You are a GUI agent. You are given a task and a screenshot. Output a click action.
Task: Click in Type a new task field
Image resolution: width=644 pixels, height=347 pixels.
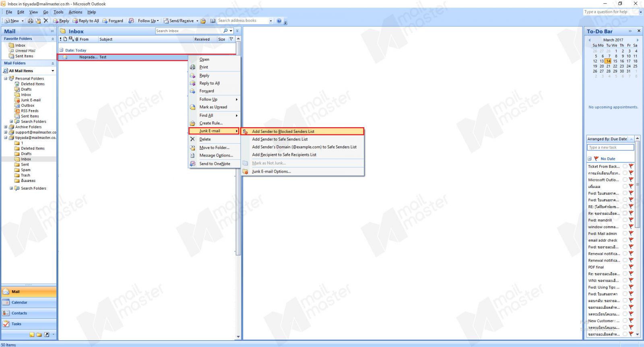pos(610,147)
